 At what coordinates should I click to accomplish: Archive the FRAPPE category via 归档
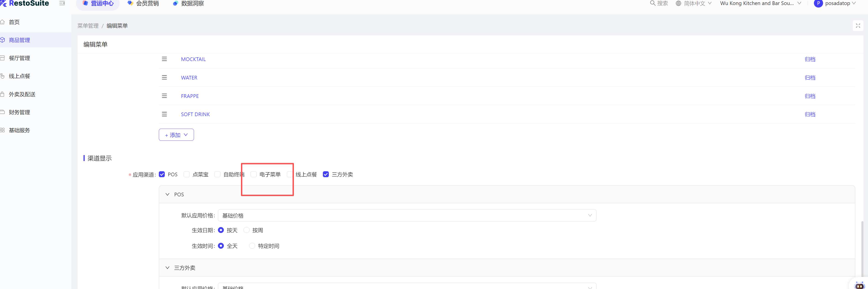click(810, 96)
